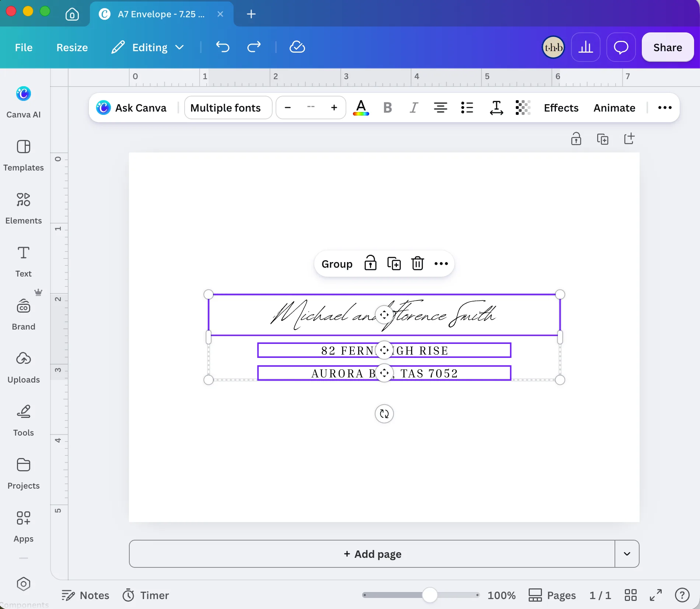Open the Resize menu
The image size is (700, 609).
(72, 47)
